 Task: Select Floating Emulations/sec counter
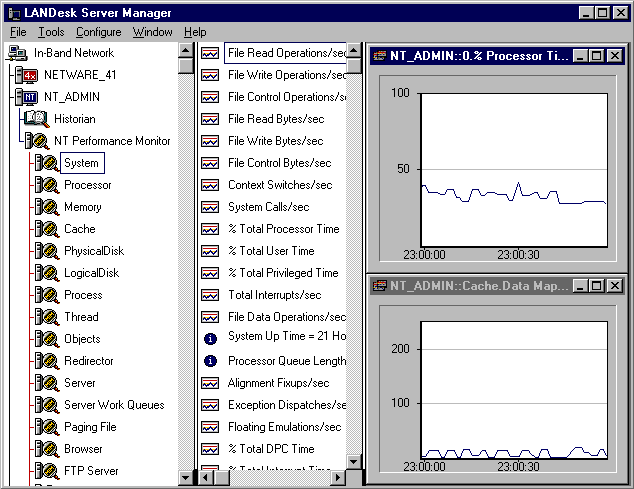(x=285, y=427)
